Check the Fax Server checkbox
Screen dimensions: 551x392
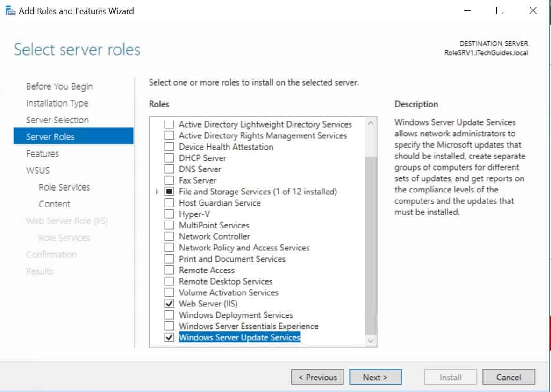pos(169,180)
